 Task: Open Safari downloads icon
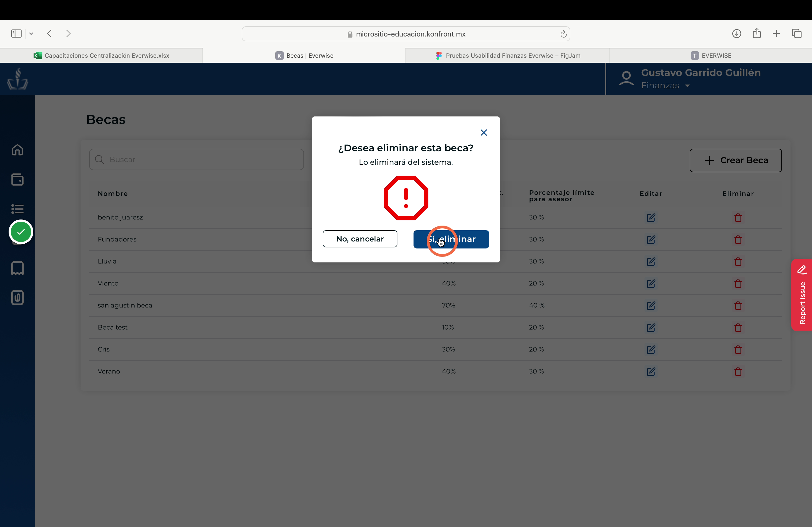[x=737, y=33]
